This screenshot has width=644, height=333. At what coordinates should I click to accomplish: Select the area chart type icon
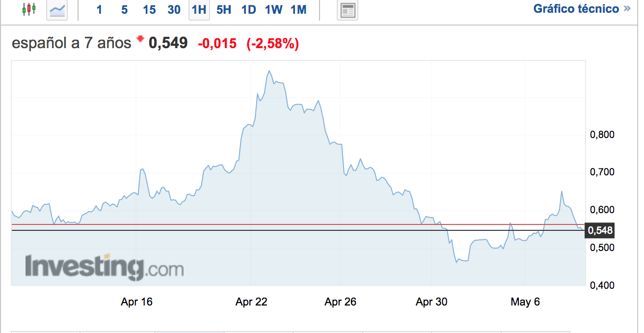pyautogui.click(x=57, y=10)
